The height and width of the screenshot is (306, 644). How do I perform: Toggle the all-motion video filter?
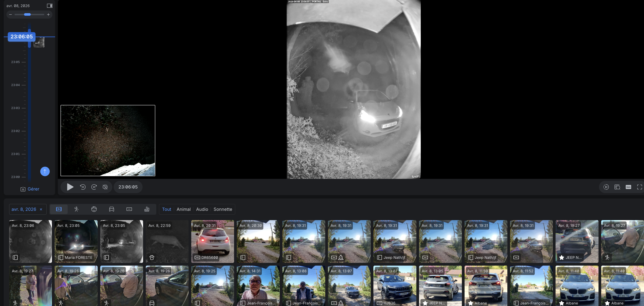[x=59, y=209]
